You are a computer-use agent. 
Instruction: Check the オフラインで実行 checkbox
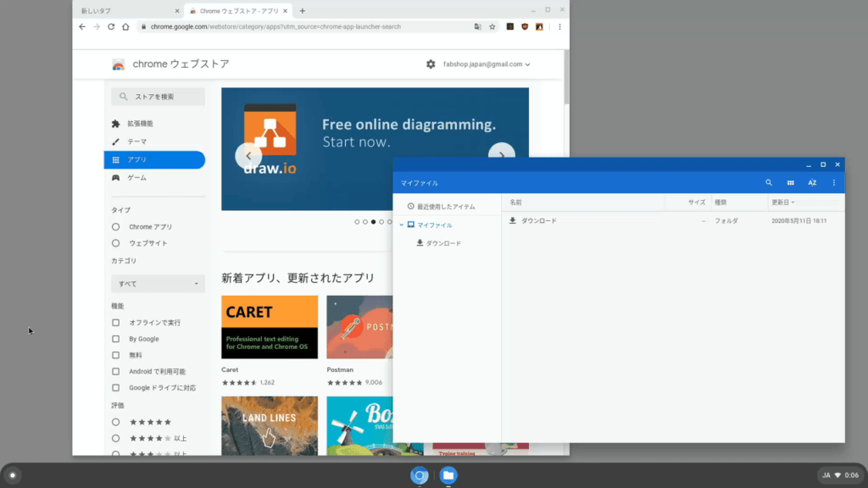115,323
